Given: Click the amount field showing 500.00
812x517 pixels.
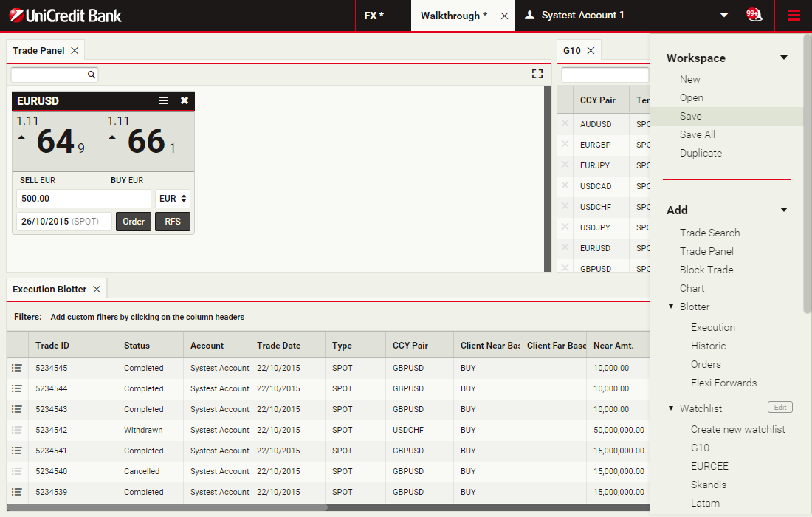Looking at the screenshot, I should click(83, 199).
